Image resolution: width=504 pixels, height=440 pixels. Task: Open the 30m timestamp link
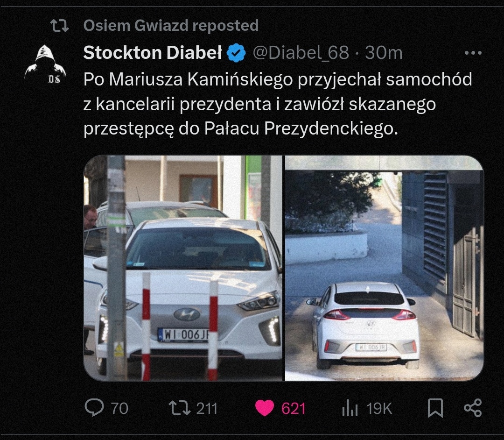click(384, 52)
